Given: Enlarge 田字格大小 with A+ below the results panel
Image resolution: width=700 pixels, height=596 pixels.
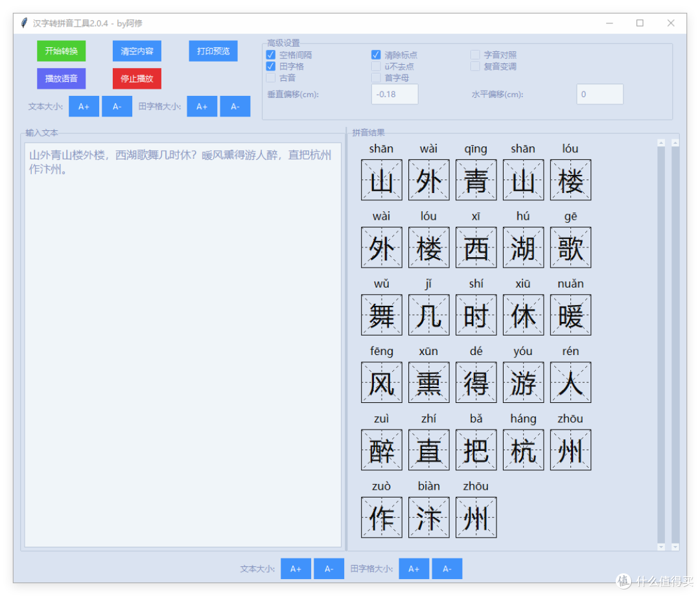Looking at the screenshot, I should point(414,569).
